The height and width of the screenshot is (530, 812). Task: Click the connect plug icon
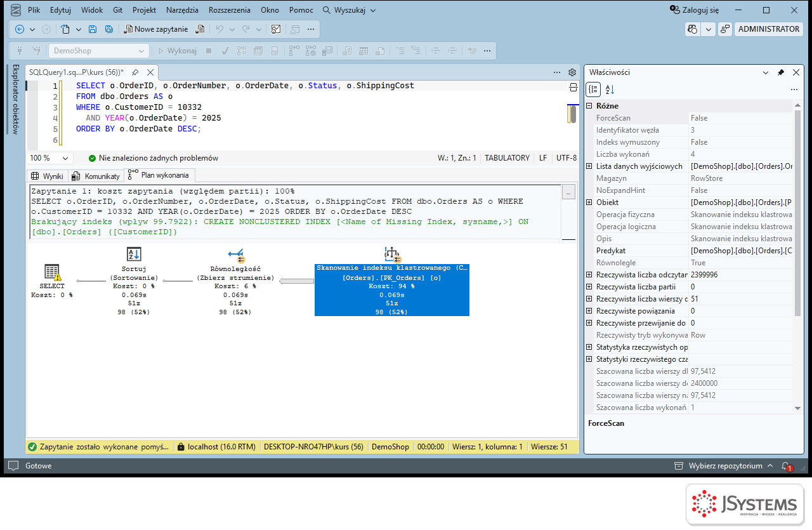(20, 51)
